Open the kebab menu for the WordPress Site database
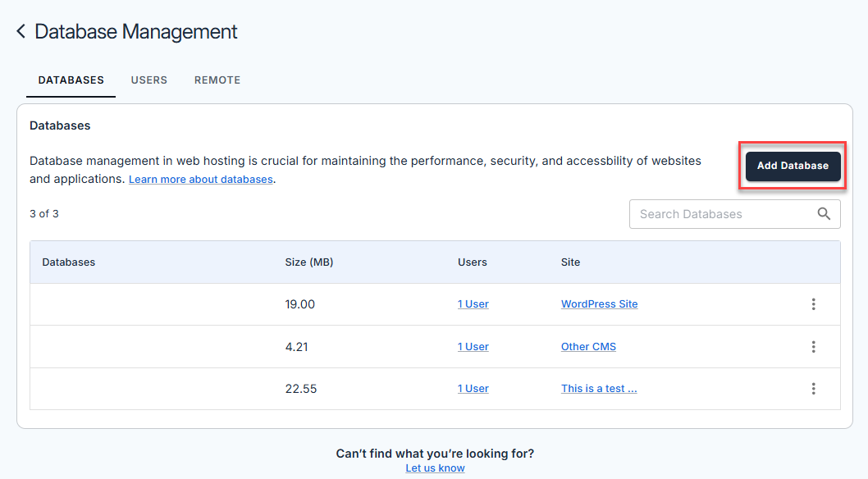The height and width of the screenshot is (479, 868). [x=813, y=303]
